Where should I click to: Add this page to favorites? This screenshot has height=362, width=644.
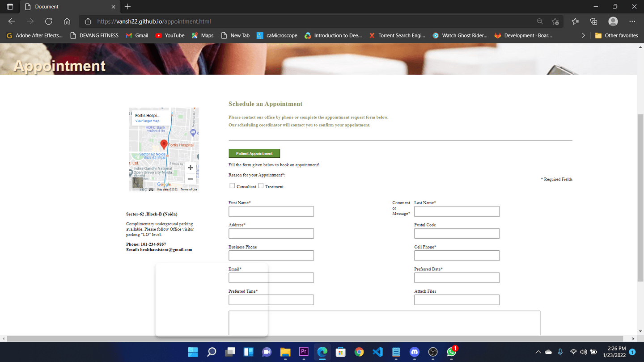point(555,21)
